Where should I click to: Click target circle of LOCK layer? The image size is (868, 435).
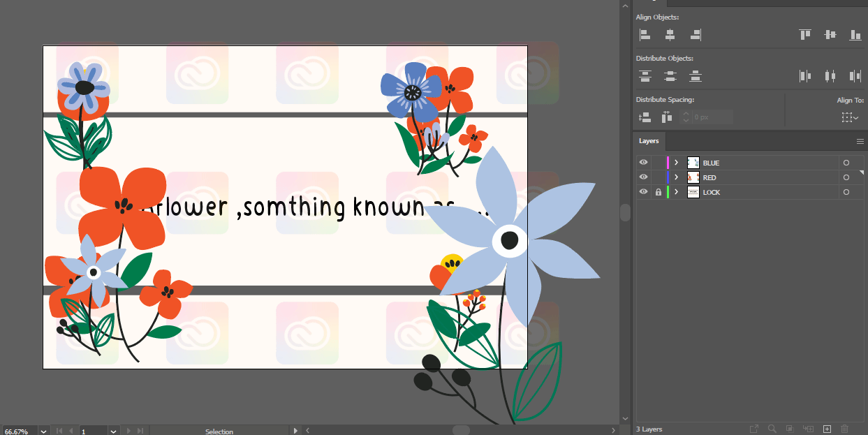[846, 192]
